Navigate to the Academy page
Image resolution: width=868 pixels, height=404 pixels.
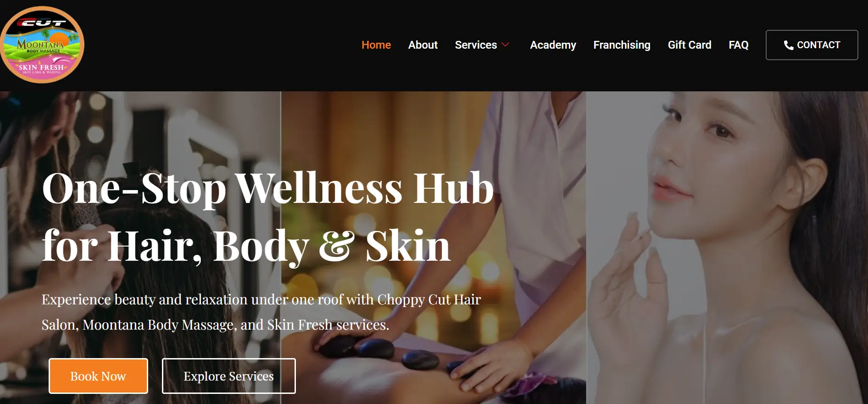tap(553, 45)
